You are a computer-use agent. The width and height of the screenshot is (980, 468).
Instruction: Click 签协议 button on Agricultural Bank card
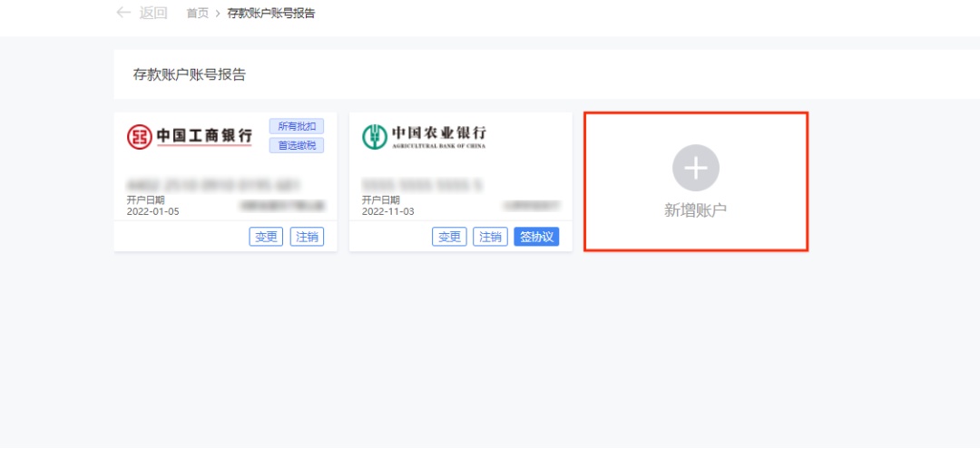click(537, 237)
